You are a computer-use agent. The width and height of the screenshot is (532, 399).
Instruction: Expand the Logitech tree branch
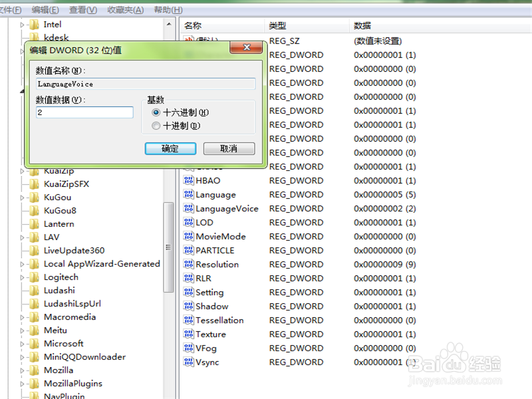coord(21,277)
